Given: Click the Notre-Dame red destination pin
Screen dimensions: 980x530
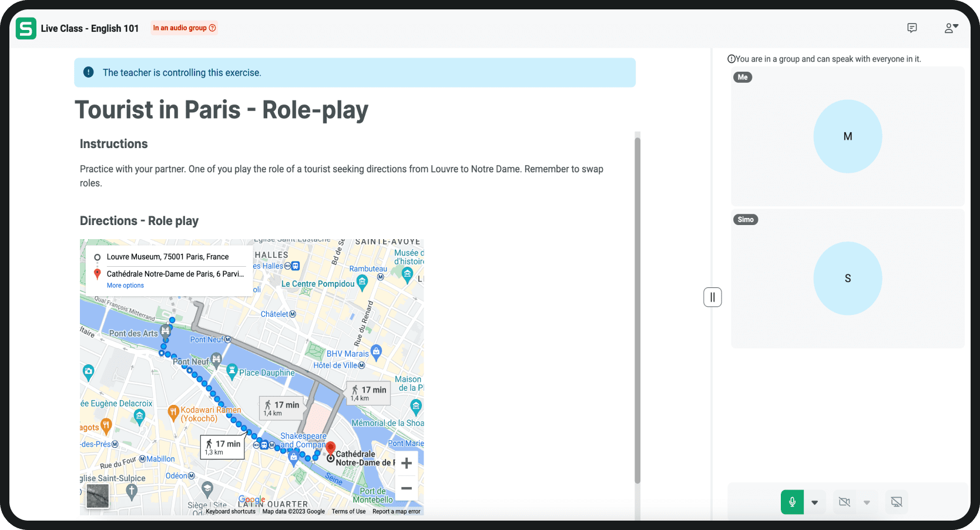Looking at the screenshot, I should point(331,448).
